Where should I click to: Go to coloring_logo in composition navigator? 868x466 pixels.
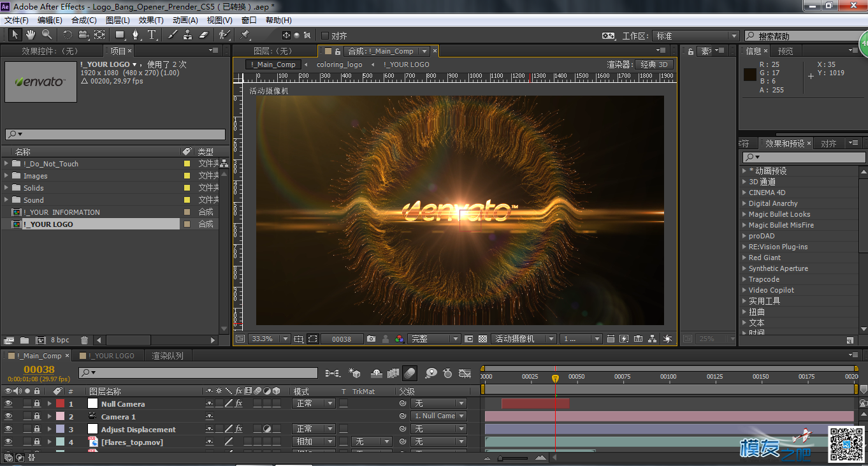click(340, 64)
